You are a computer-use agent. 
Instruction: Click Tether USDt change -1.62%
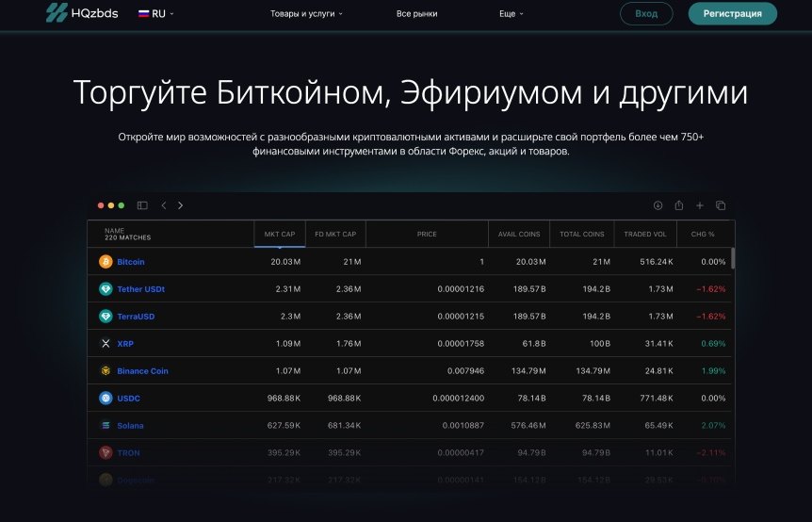tap(710, 289)
